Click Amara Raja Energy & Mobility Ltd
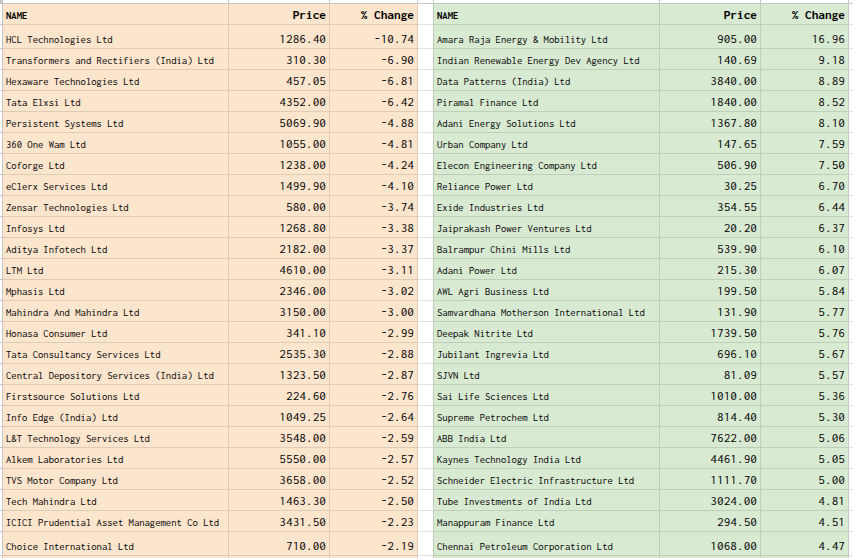The width and height of the screenshot is (853, 558). pos(546,39)
